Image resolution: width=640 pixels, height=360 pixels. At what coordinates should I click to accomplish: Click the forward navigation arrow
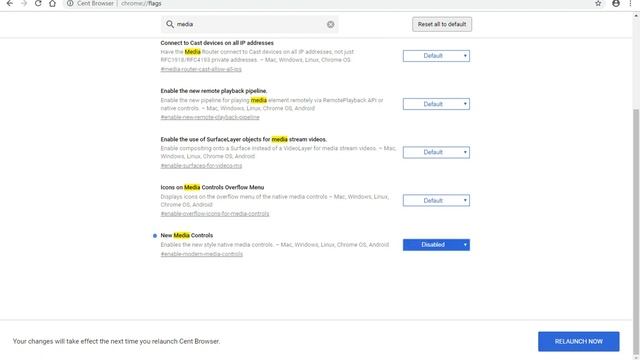24,3
